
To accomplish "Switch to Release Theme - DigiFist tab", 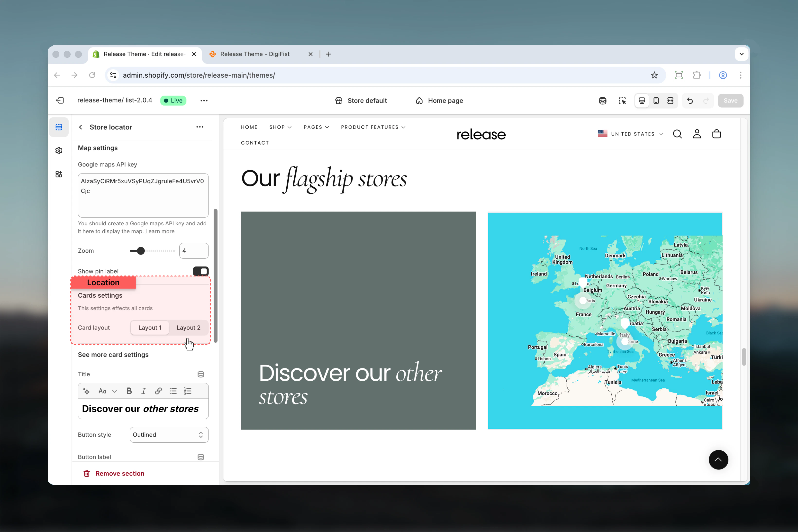I will 255,54.
